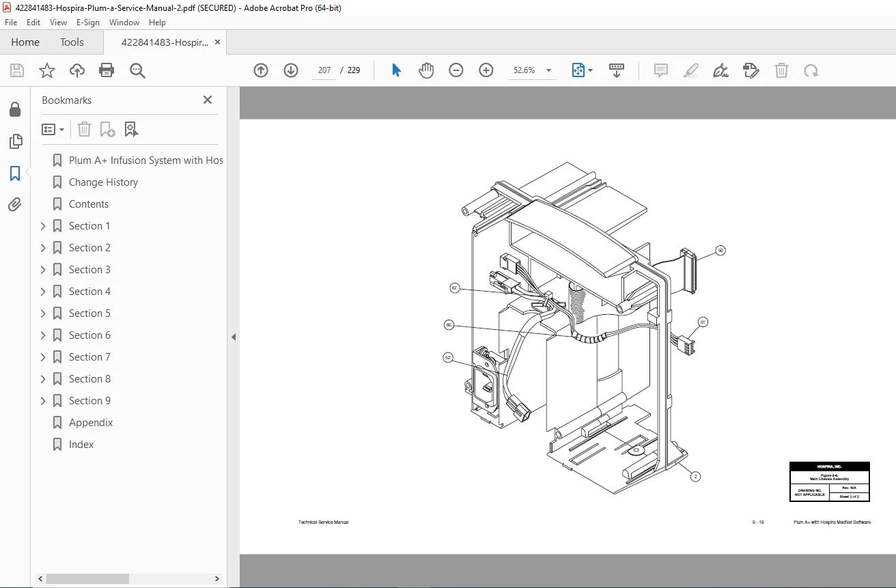Expand the Section 9 bookmark
This screenshot has height=588, width=896.
tap(43, 401)
